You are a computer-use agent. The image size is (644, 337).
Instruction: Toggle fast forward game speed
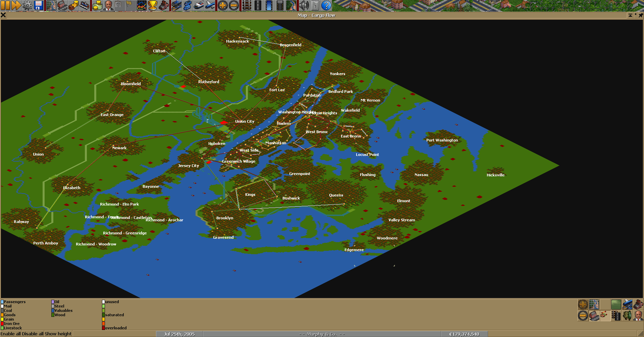(16, 5)
